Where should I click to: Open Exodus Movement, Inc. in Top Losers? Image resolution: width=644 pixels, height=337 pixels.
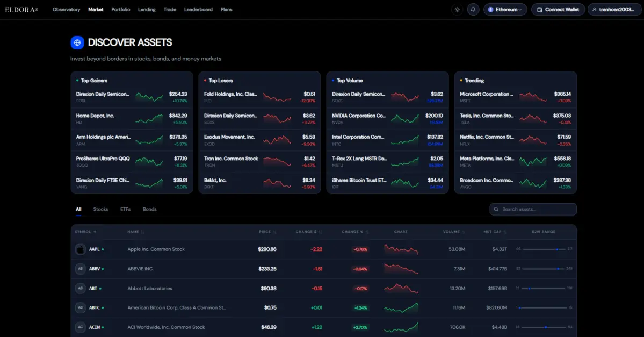259,140
